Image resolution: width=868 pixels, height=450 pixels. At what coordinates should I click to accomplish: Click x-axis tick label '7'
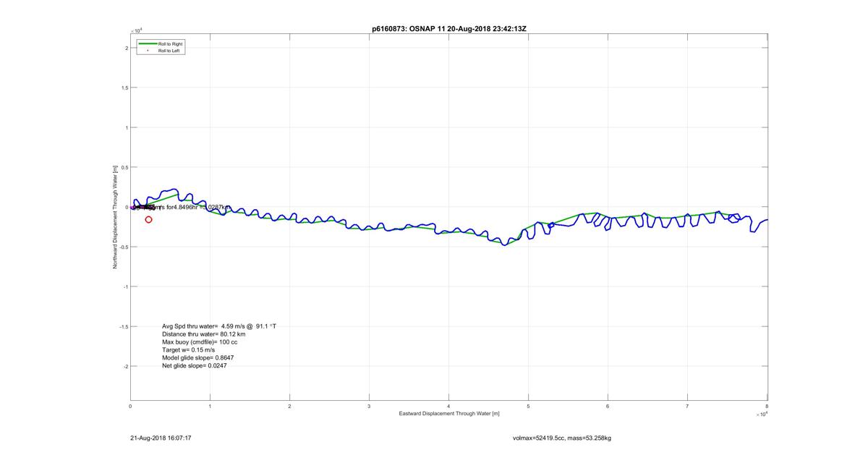pos(688,407)
